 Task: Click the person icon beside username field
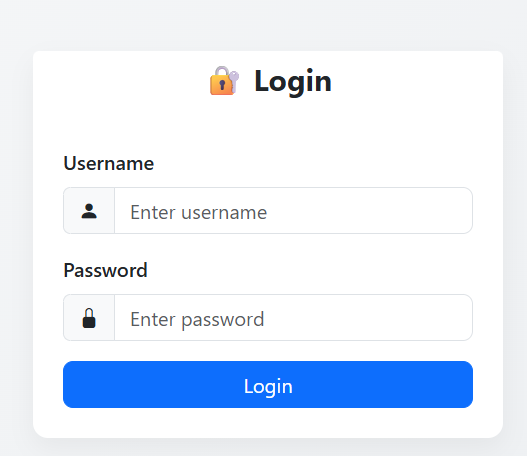(89, 211)
